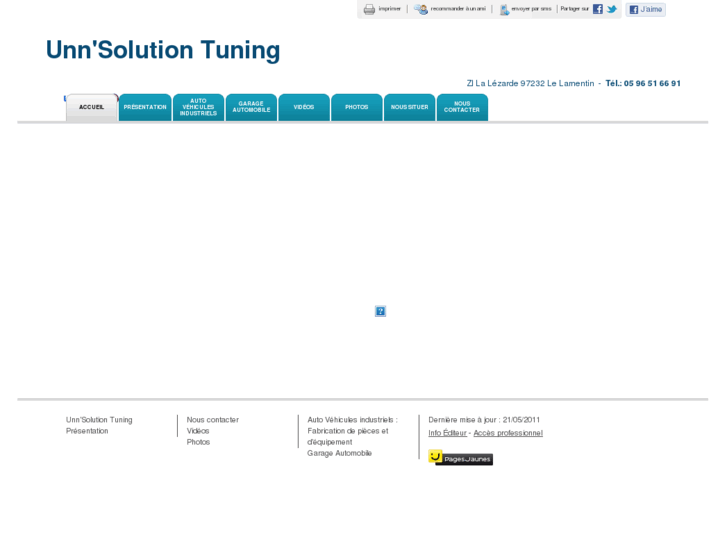Click footer link Auto Véhicules industriels
Viewport: 727px width, 545px height.
coord(351,420)
